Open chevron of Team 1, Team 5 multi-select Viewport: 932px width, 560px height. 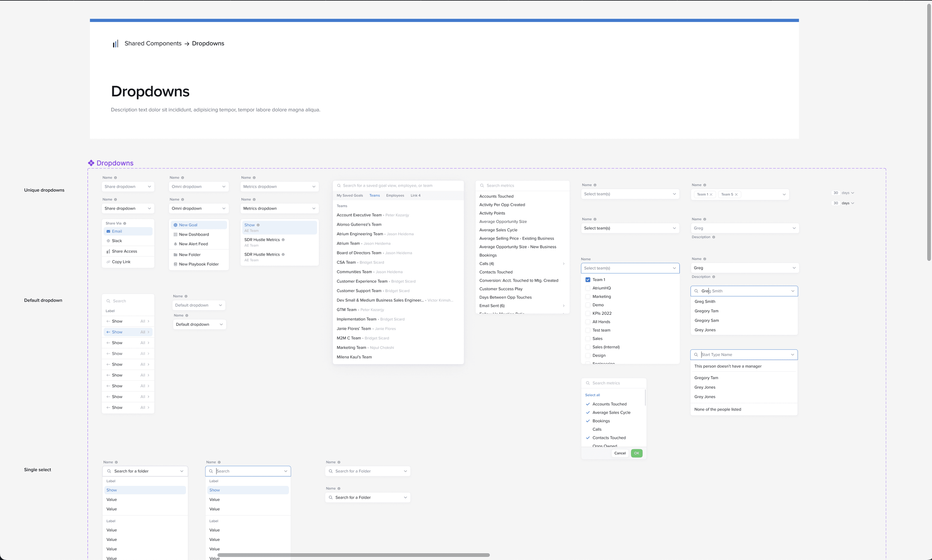click(784, 194)
